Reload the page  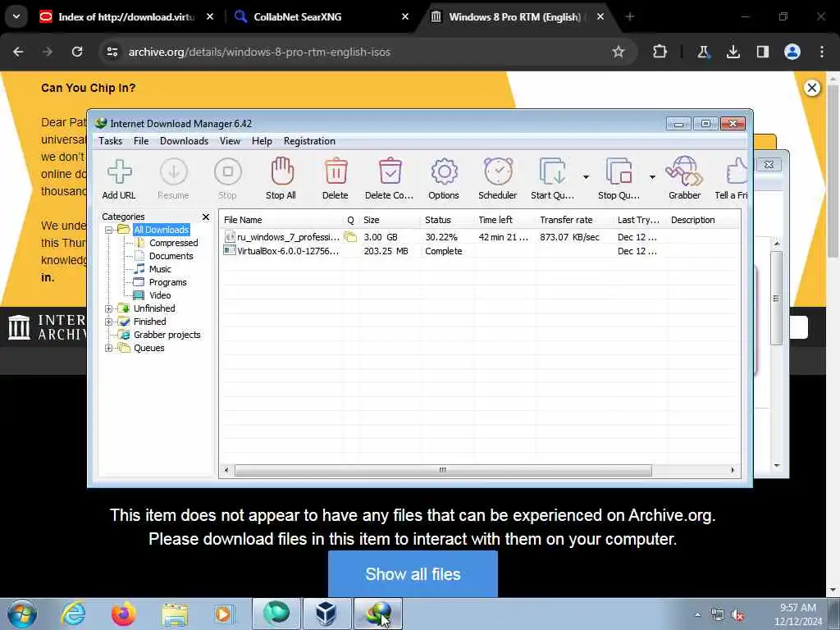(x=77, y=52)
